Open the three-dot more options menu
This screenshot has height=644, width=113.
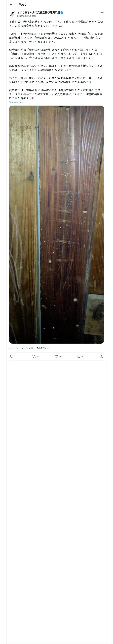click(x=102, y=13)
